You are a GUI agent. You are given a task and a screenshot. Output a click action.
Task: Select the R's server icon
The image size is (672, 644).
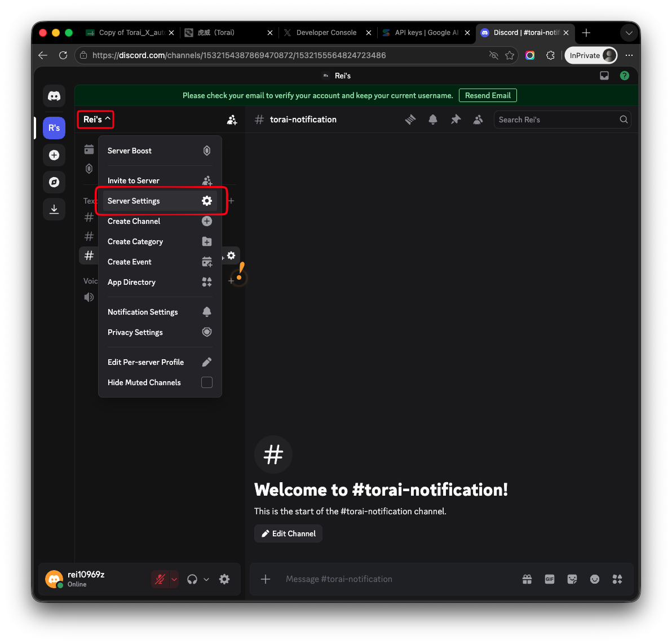click(54, 128)
